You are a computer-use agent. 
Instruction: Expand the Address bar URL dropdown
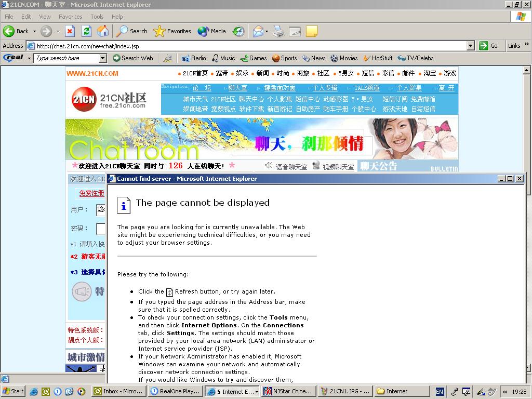[x=470, y=46]
